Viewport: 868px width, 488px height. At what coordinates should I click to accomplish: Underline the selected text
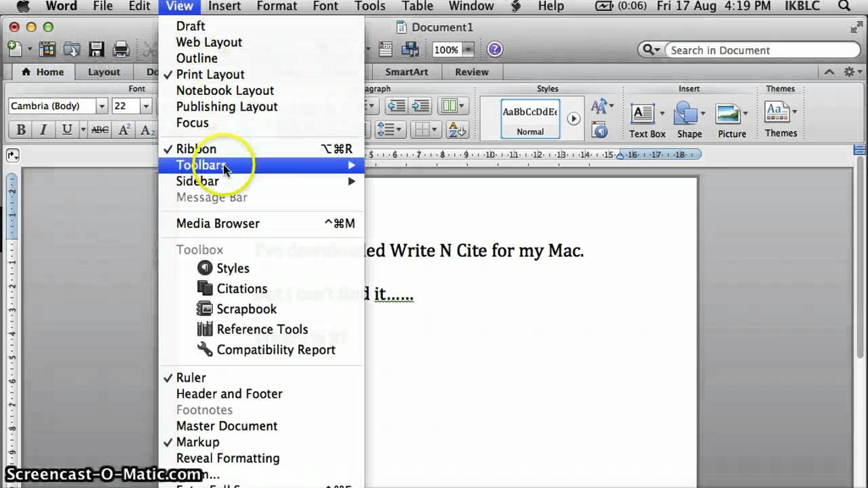pos(67,130)
